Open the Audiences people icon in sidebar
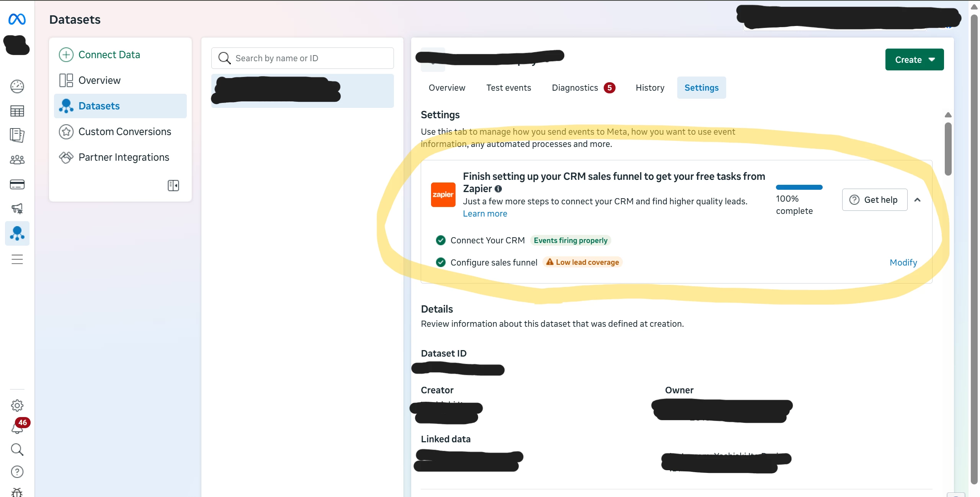The width and height of the screenshot is (980, 497). click(x=17, y=160)
